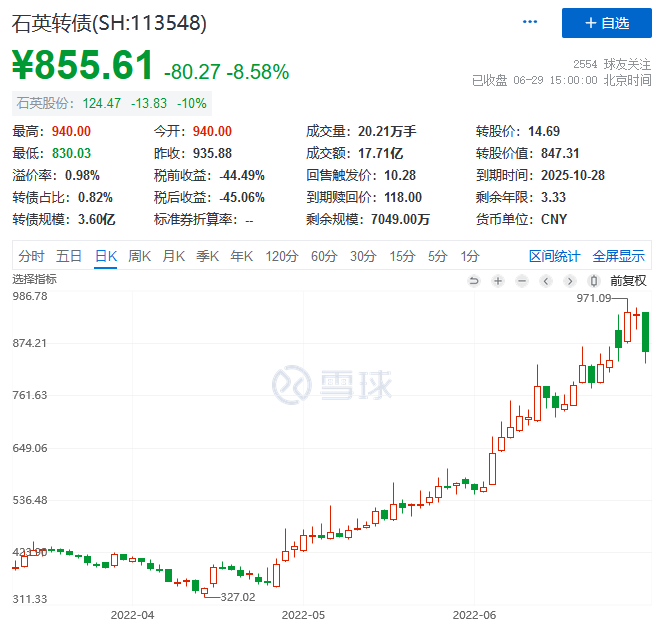Screen dimensions: 667x632
Task: Click 剩余年限 value 3.33
Action: [x=553, y=198]
